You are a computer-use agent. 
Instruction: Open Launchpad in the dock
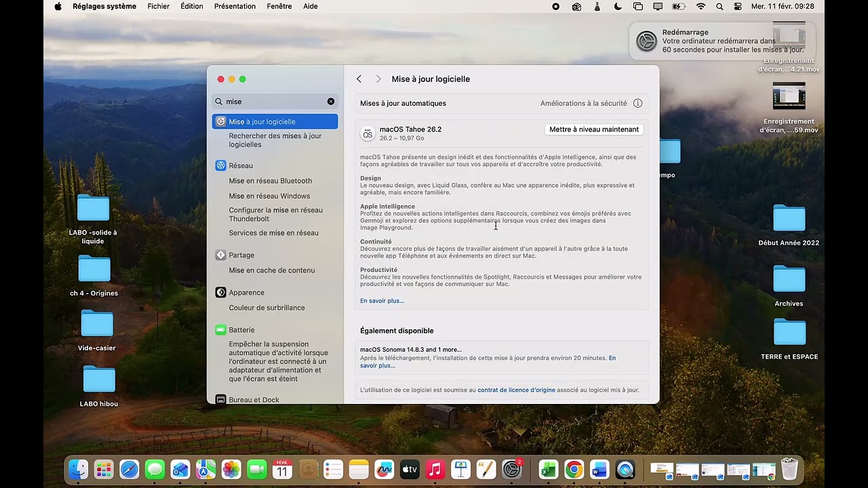point(104,469)
